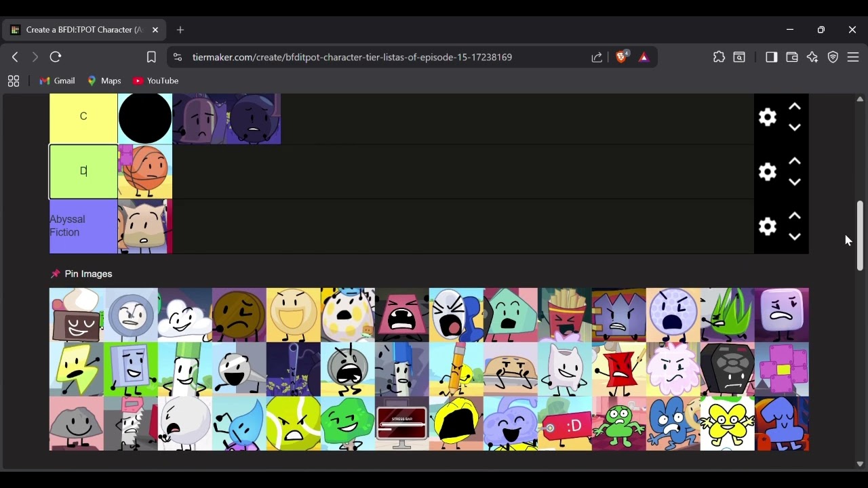Click the scrollbar up arrow
868x488 pixels.
pos(860,100)
